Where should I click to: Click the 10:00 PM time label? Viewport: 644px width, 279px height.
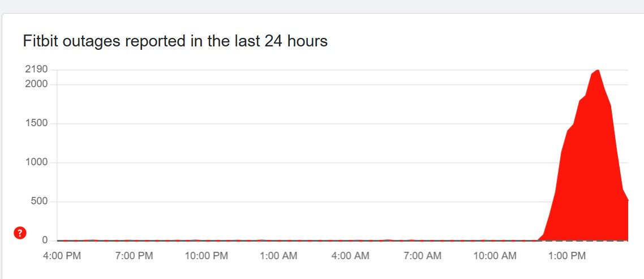[207, 256]
